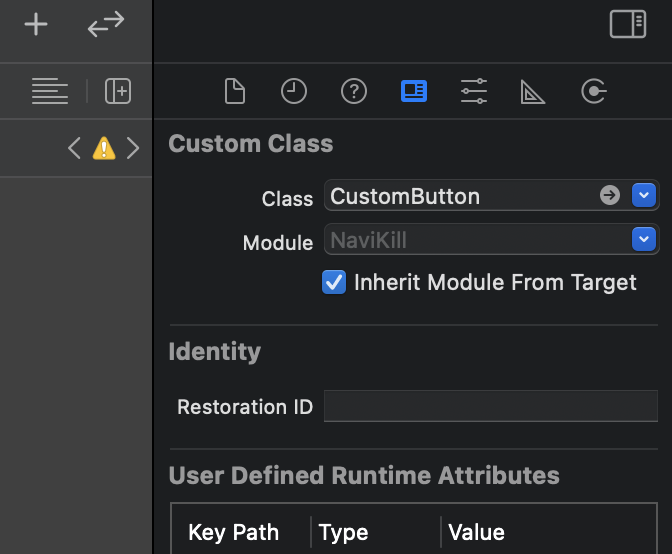Viewport: 672px width, 554px height.
Task: Click the Restoration ID text field
Action: [x=490, y=407]
